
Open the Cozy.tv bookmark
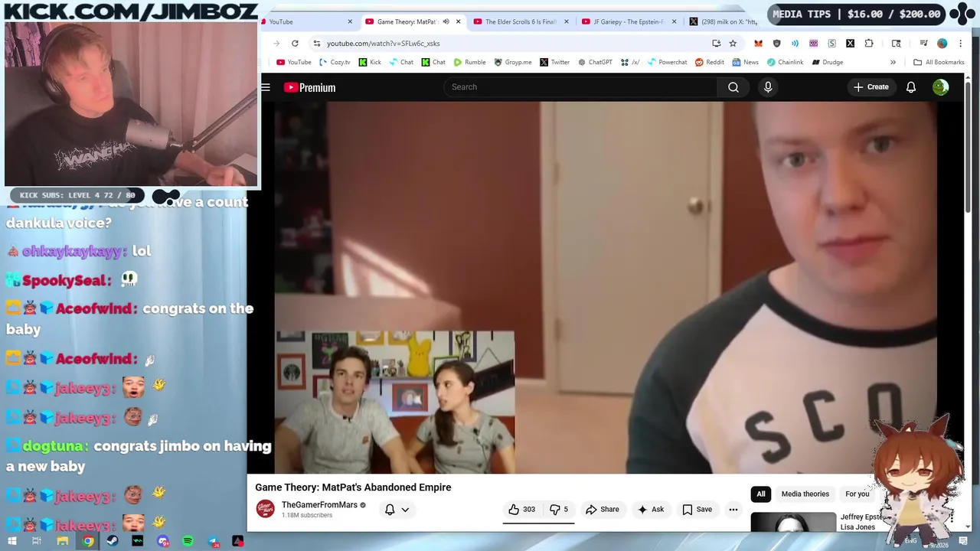click(335, 62)
